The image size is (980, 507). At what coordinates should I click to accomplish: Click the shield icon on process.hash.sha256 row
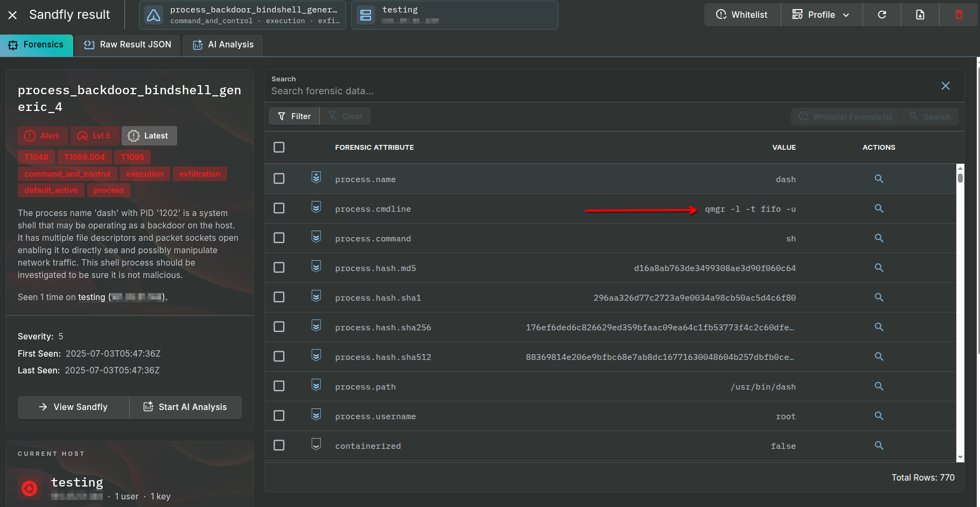coord(316,325)
